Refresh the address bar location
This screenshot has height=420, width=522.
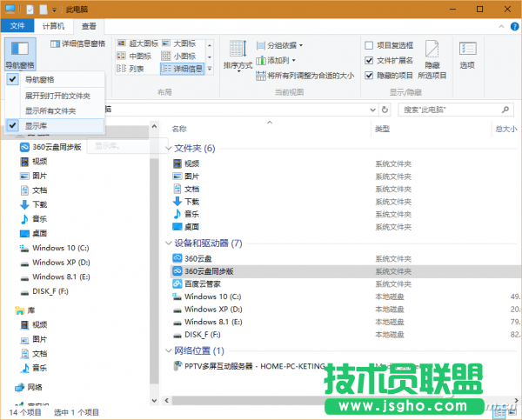(x=385, y=110)
